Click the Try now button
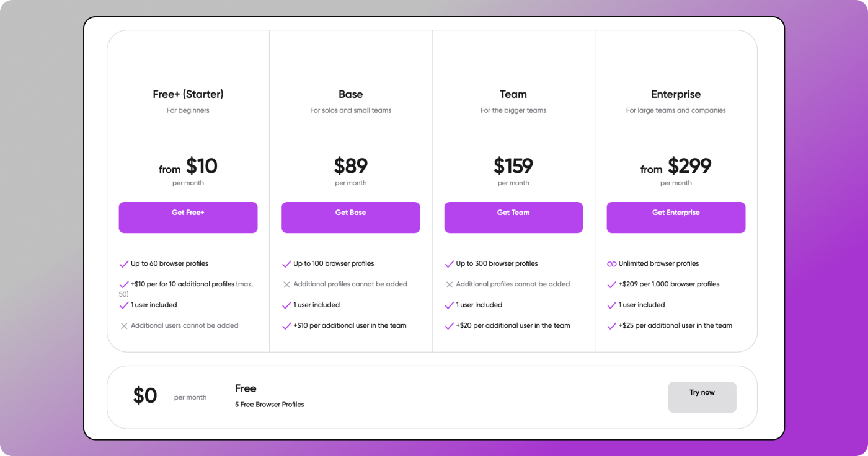The image size is (868, 456). [x=702, y=397]
